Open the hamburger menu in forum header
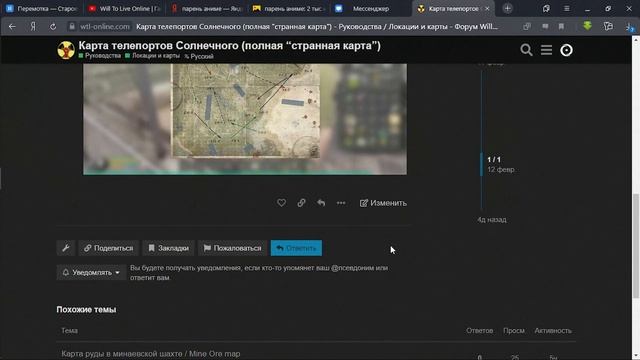This screenshot has height=360, width=640. [547, 50]
